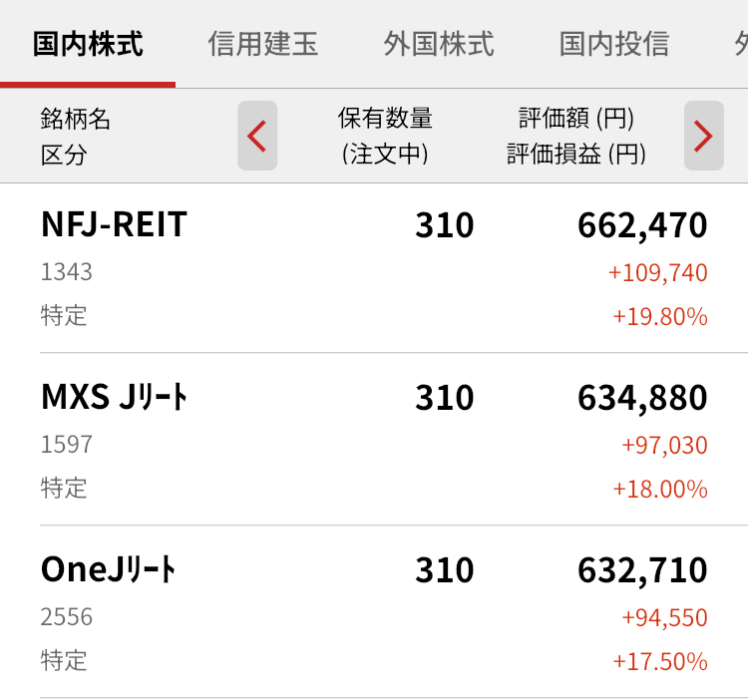Click the 評価損益 (円) header label
Screen dimensions: 748x700
576,155
